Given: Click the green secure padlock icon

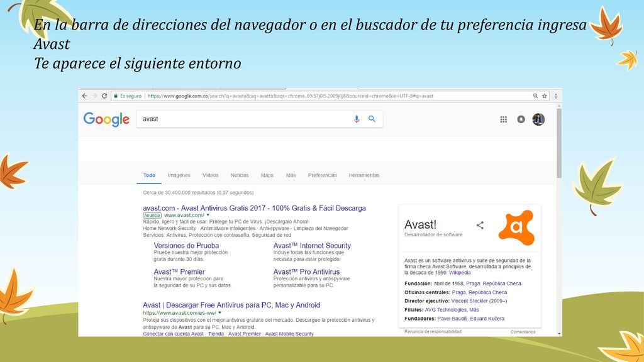Looking at the screenshot, I should [116, 96].
